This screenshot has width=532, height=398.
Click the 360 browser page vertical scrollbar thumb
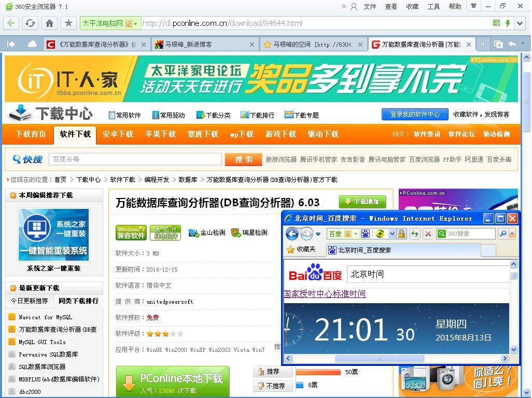click(x=527, y=102)
